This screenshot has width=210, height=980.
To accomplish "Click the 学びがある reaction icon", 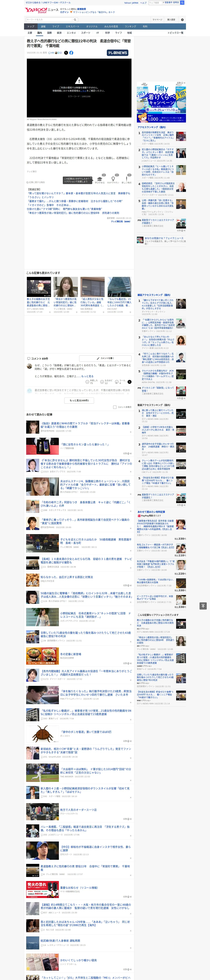I will pyautogui.click(x=100, y=179).
